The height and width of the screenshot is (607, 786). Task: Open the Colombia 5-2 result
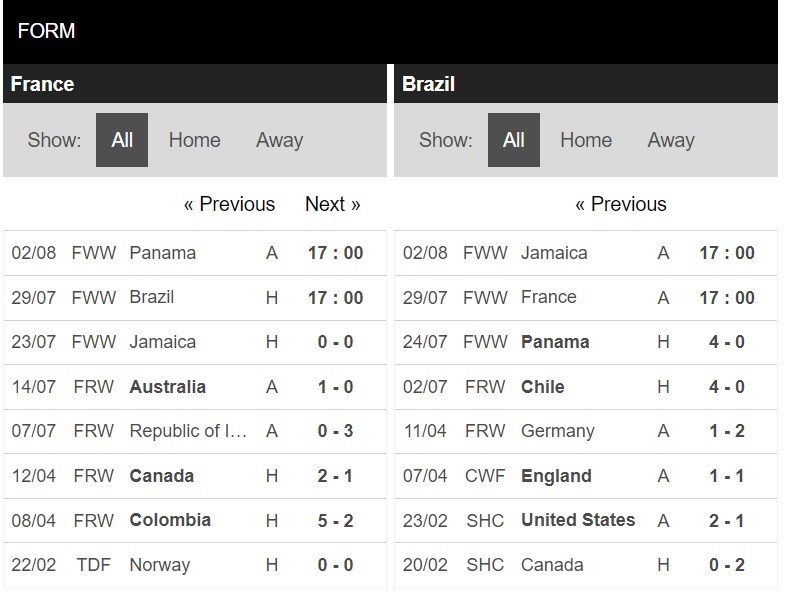194,520
